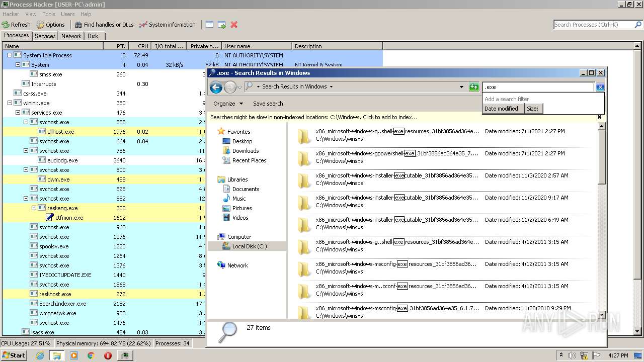This screenshot has width=644, height=362.
Task: Switch to the Services tab
Action: pyautogui.click(x=45, y=36)
